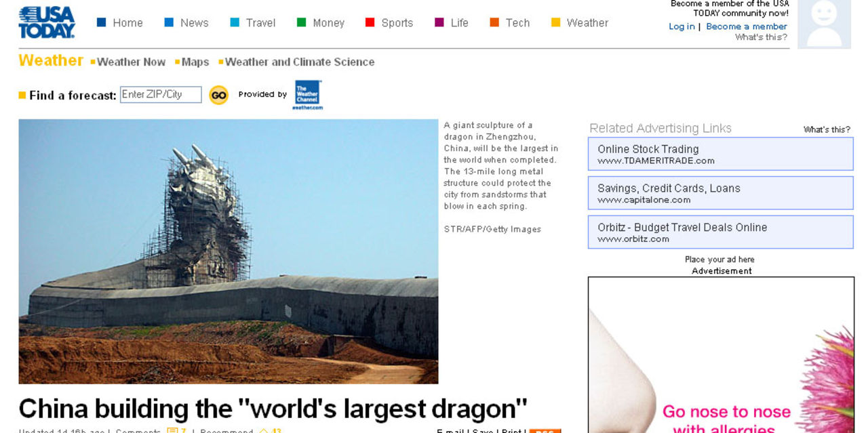Viewport: 868px width, 433px height.
Task: Click the dragon photo caption paragraph
Action: coord(501,165)
